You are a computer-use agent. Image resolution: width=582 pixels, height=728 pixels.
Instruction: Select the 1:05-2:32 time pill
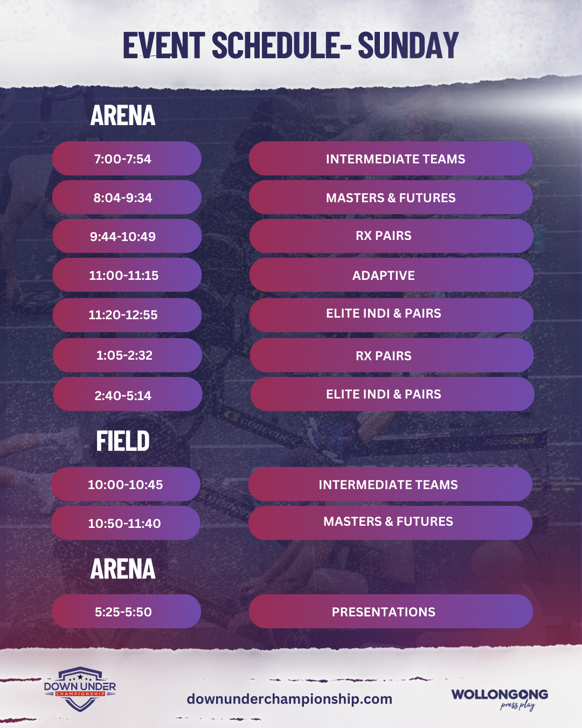pos(127,355)
